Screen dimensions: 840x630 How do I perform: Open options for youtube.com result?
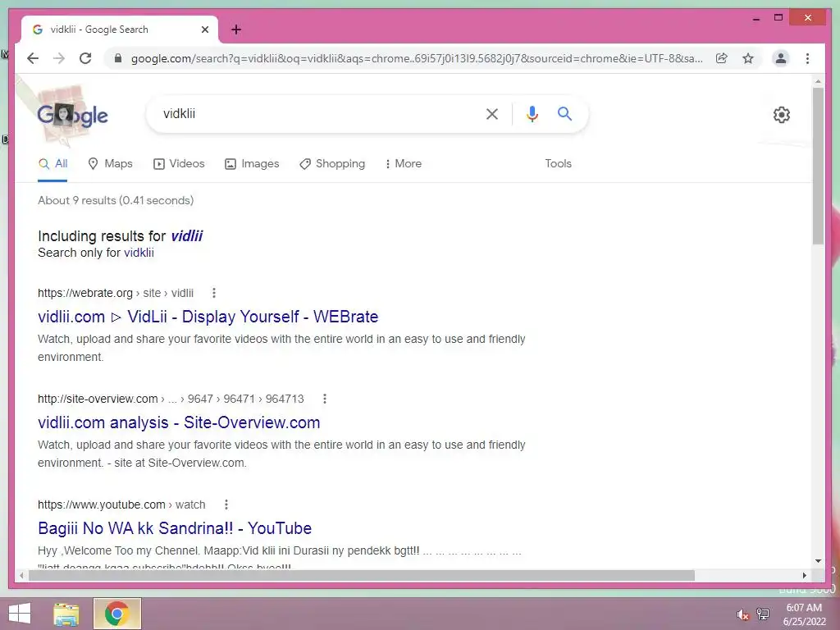[x=226, y=504]
